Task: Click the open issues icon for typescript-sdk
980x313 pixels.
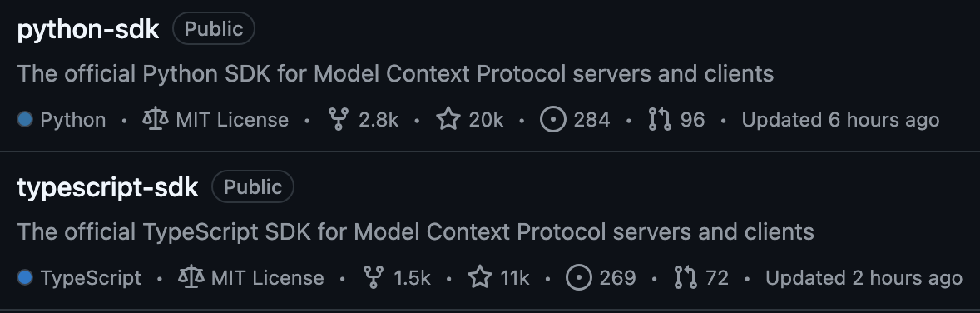Action: click(x=579, y=276)
